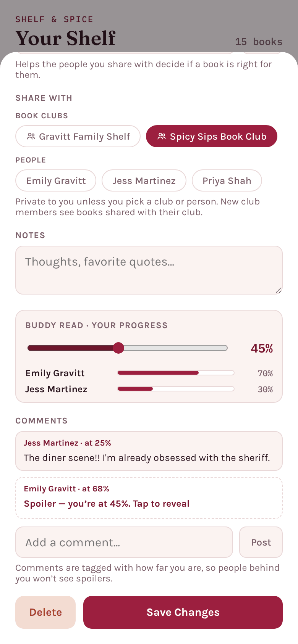Delete this book entry
Screen dimensions: 298x644
(45, 612)
